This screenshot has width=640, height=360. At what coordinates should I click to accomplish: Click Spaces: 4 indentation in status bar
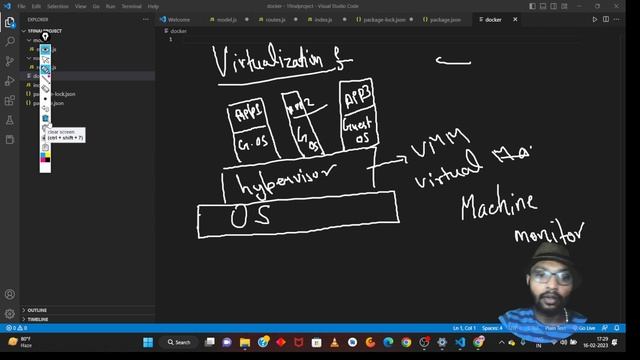click(492, 328)
